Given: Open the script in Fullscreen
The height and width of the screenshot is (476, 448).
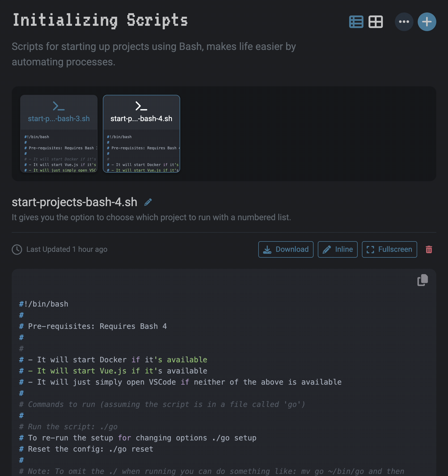Looking at the screenshot, I should 389,249.
